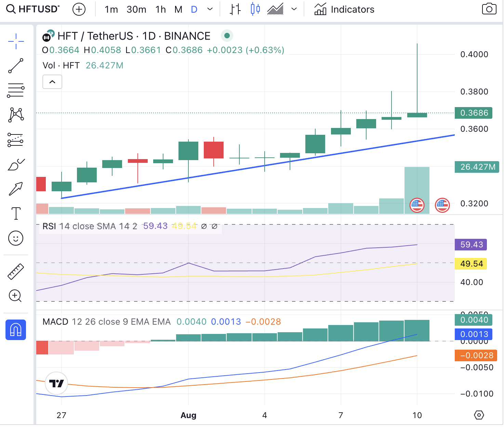Click the 27 date axis label

pos(61,415)
